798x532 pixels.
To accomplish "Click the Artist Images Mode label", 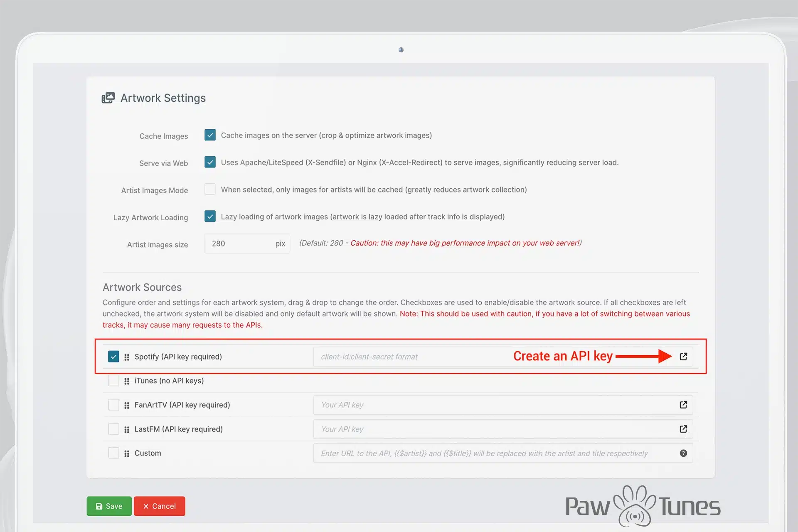I will [x=155, y=190].
